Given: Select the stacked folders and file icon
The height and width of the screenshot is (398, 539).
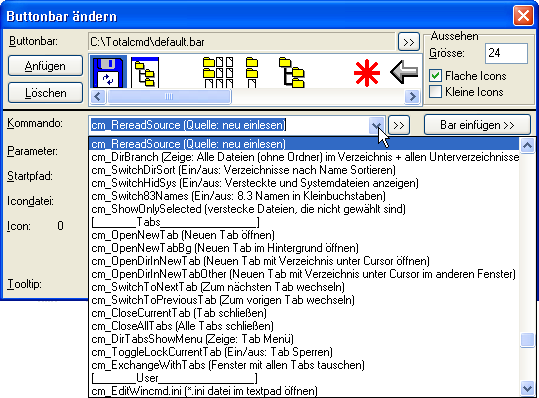Looking at the screenshot, I should click(252, 72).
